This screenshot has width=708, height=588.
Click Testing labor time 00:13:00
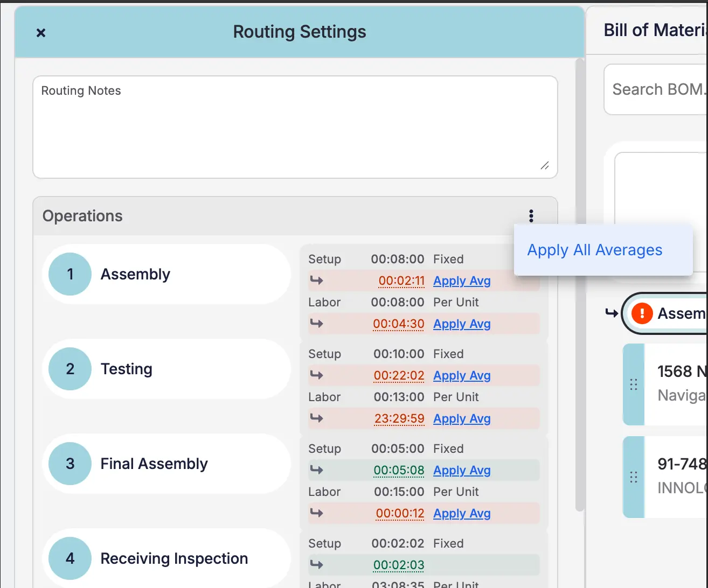[x=399, y=397]
